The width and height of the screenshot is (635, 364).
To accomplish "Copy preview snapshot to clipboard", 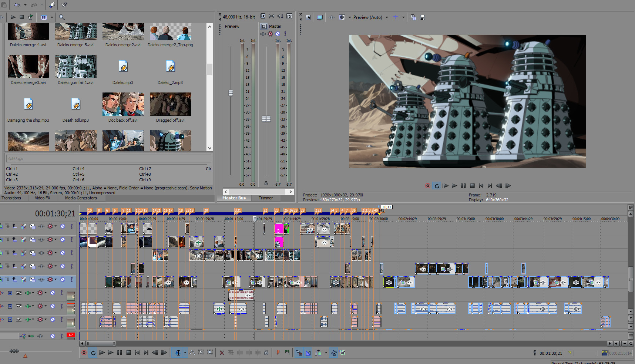I will (x=413, y=17).
